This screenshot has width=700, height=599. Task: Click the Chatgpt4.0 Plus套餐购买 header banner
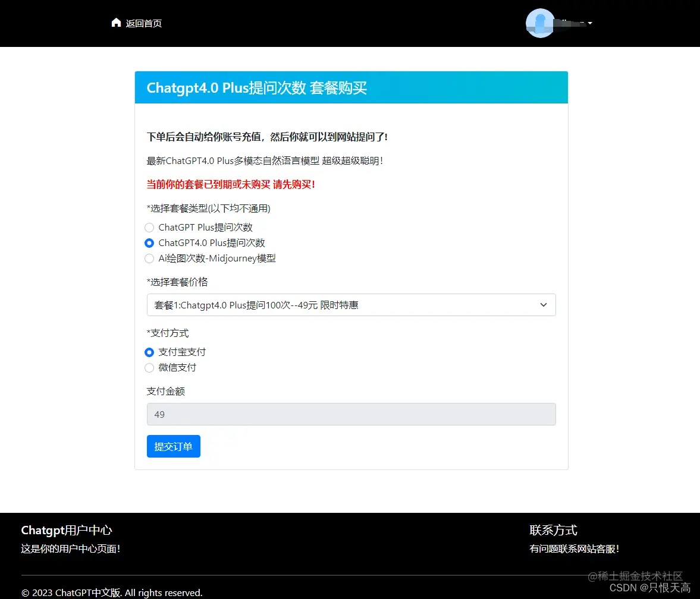[x=351, y=87]
